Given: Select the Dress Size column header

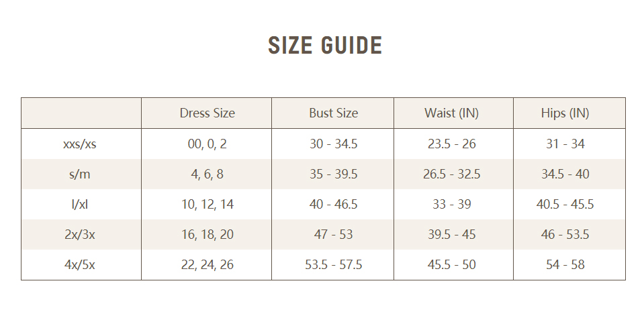Looking at the screenshot, I should pyautogui.click(x=207, y=113).
